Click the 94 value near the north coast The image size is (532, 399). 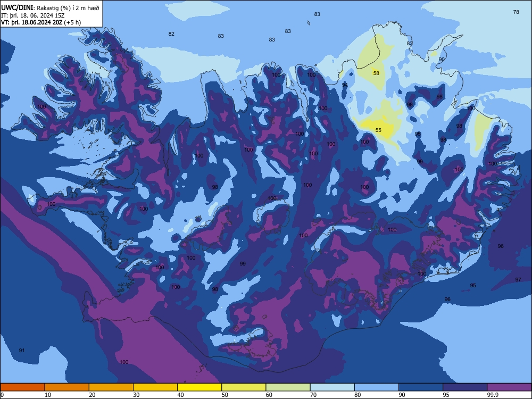coord(345,85)
